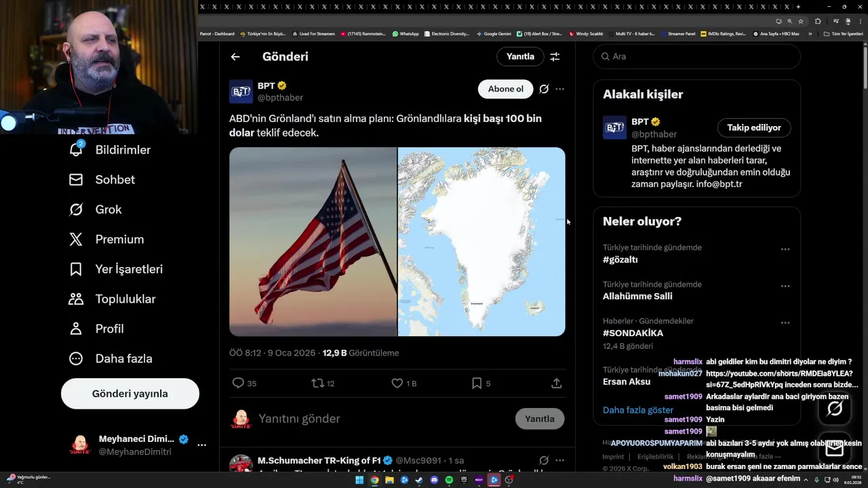Image resolution: width=868 pixels, height=488 pixels.
Task: Click Takip ediyor button for BPT
Action: click(x=754, y=128)
